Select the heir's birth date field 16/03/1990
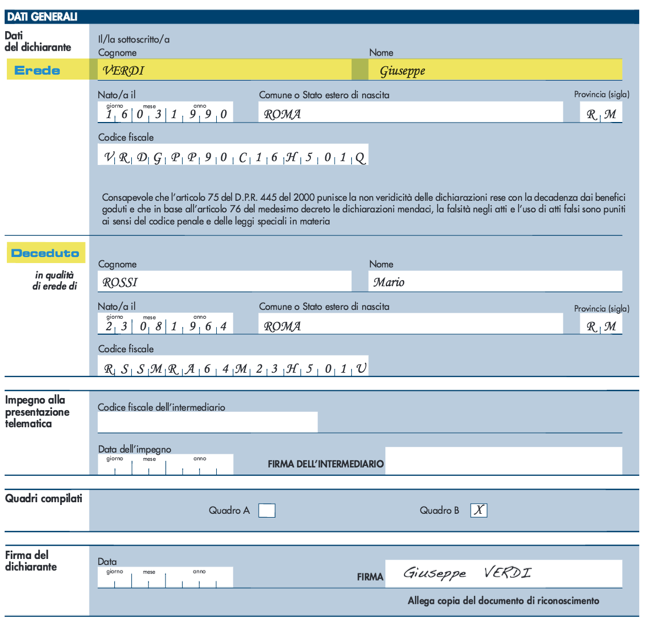This screenshot has width=645, height=622. [x=165, y=113]
